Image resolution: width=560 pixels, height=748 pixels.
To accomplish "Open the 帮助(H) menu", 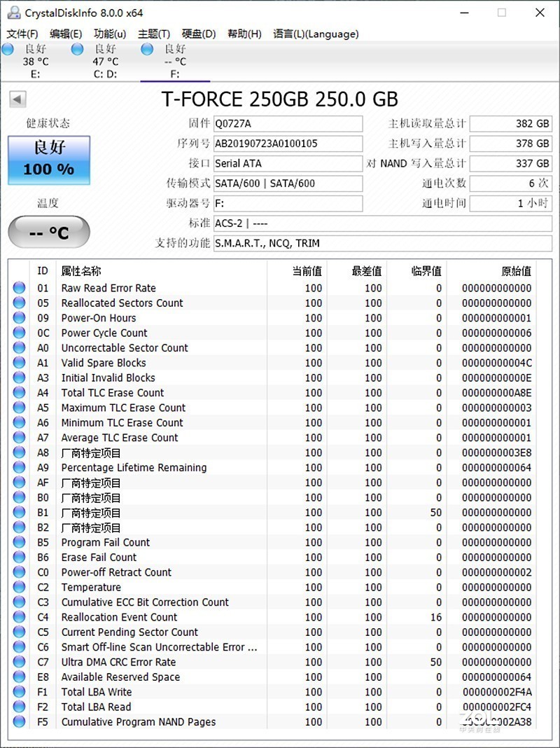I will [x=244, y=33].
